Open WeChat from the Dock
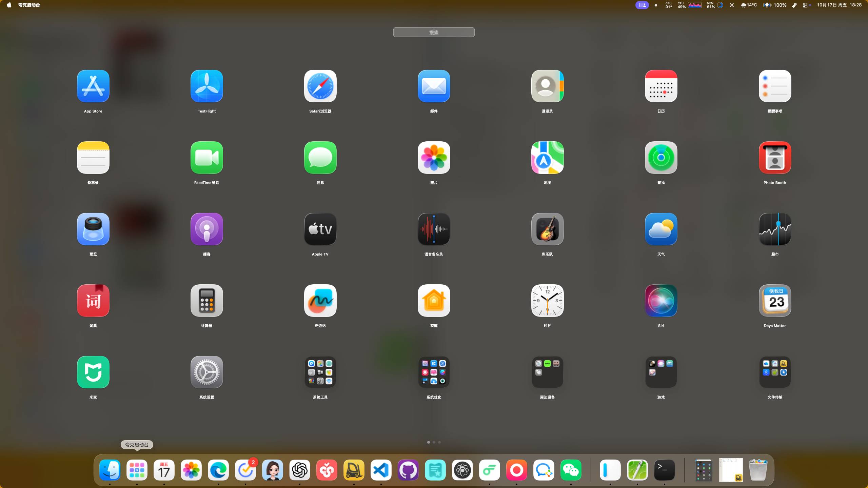 point(571,470)
